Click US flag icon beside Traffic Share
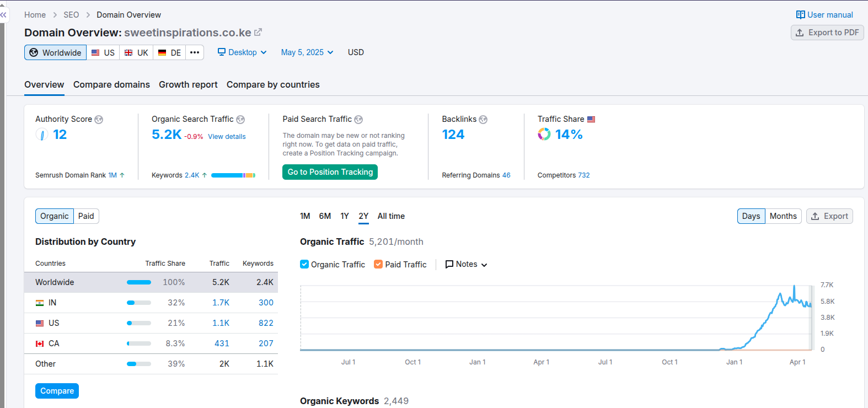Viewport: 868px width, 408px height. [591, 119]
